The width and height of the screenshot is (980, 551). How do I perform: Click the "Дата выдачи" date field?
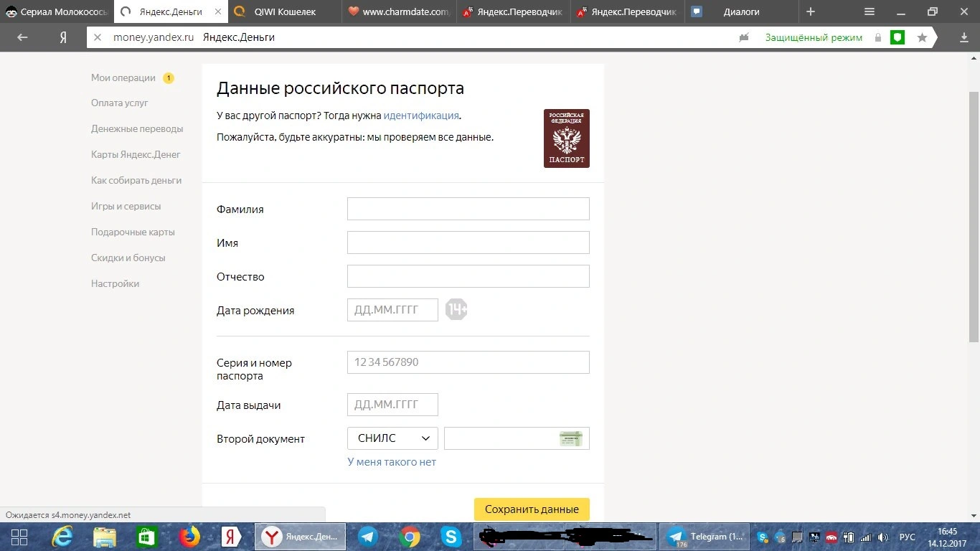(x=392, y=405)
